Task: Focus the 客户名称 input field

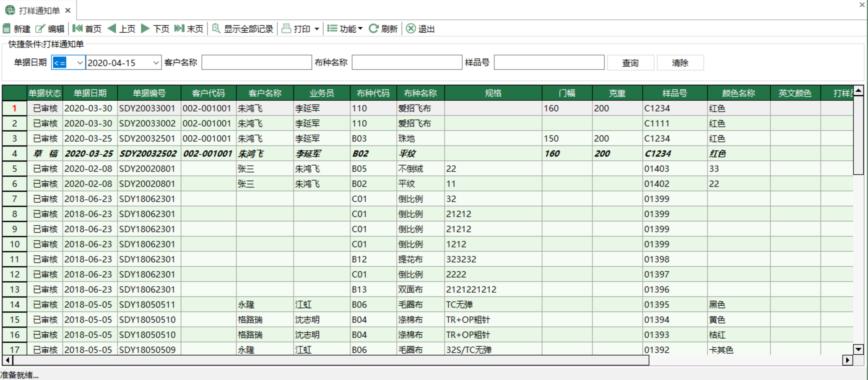Action: [x=257, y=62]
